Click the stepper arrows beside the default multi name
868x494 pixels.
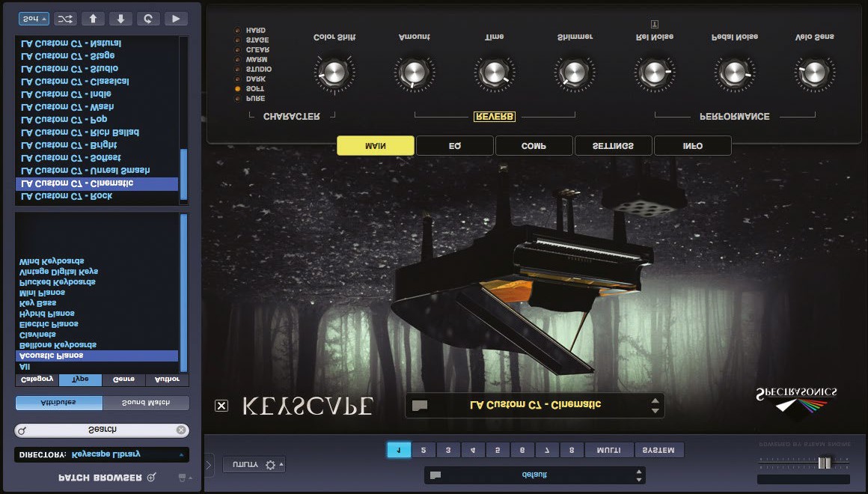tap(639, 475)
